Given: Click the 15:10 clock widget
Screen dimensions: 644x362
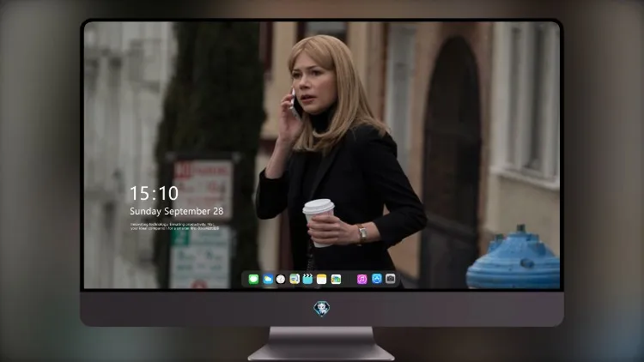Looking at the screenshot, I should [x=154, y=193].
